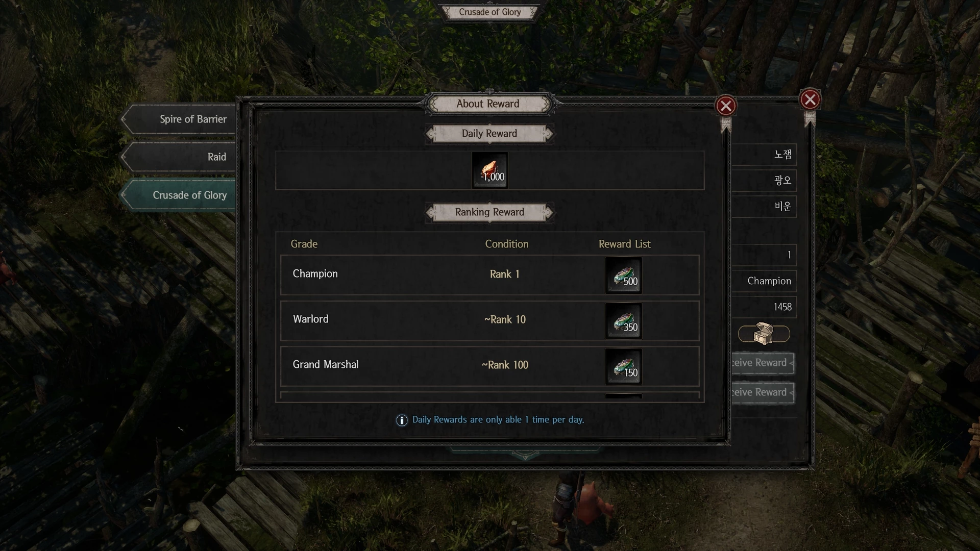
Task: Click the 1,000 daily reward gem icon
Action: click(489, 170)
